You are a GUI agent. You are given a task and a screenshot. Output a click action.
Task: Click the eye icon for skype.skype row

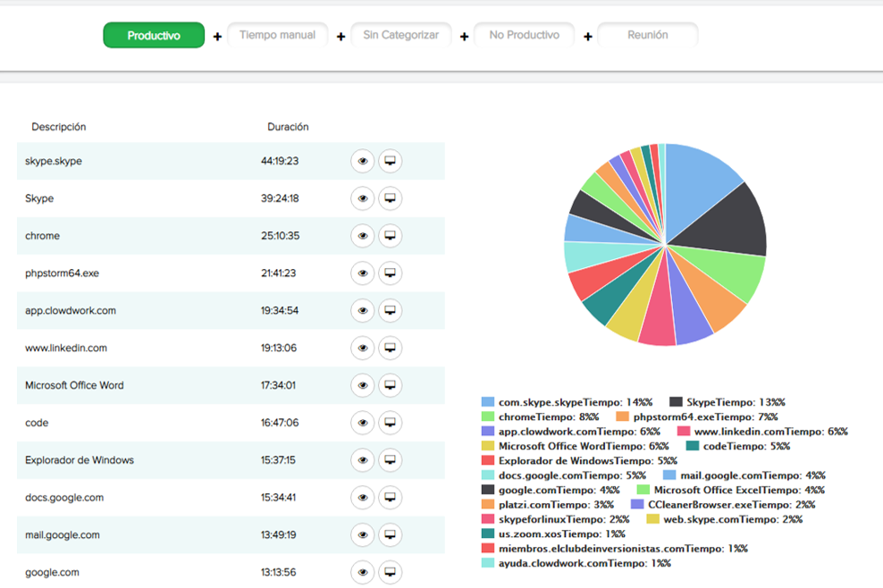point(363,161)
